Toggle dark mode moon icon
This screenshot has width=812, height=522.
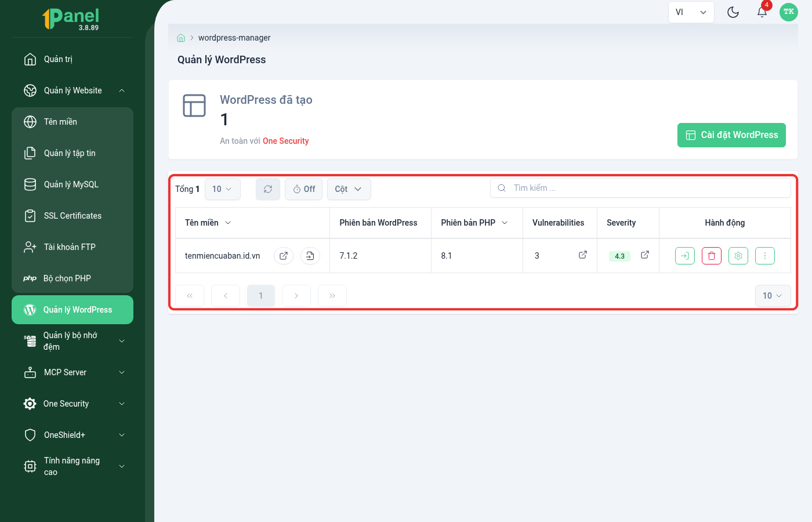733,12
